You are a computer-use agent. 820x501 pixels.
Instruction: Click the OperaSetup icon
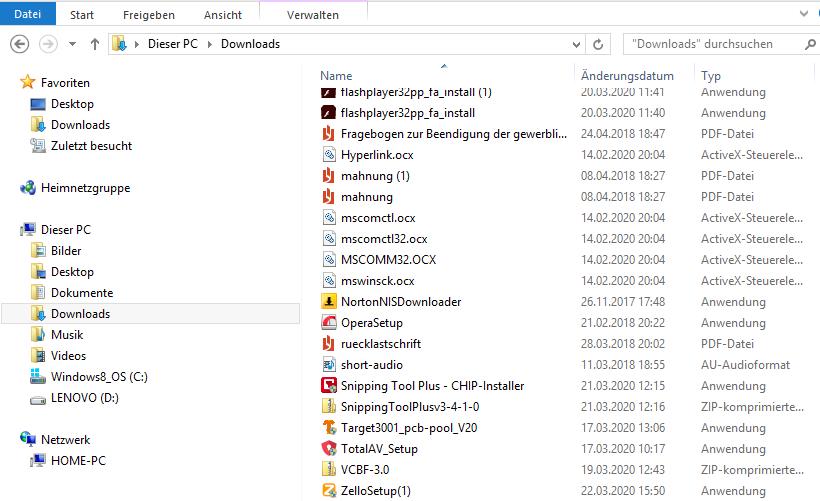coord(328,323)
